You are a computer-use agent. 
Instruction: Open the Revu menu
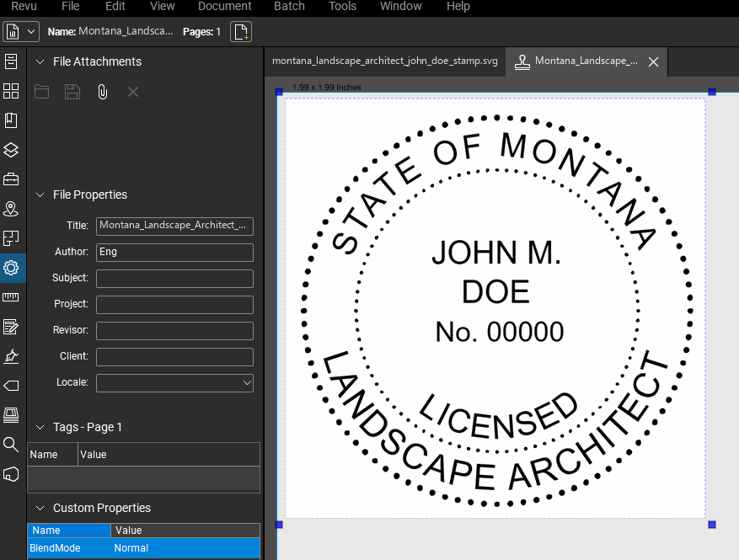click(x=24, y=6)
